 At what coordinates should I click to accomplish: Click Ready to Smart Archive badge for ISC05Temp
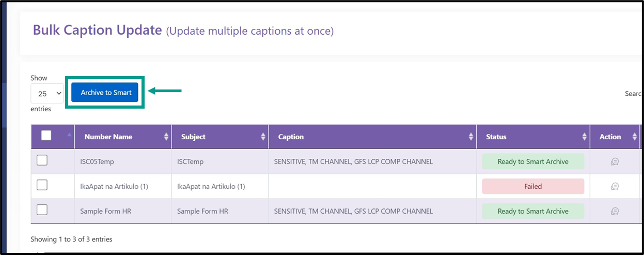click(533, 161)
